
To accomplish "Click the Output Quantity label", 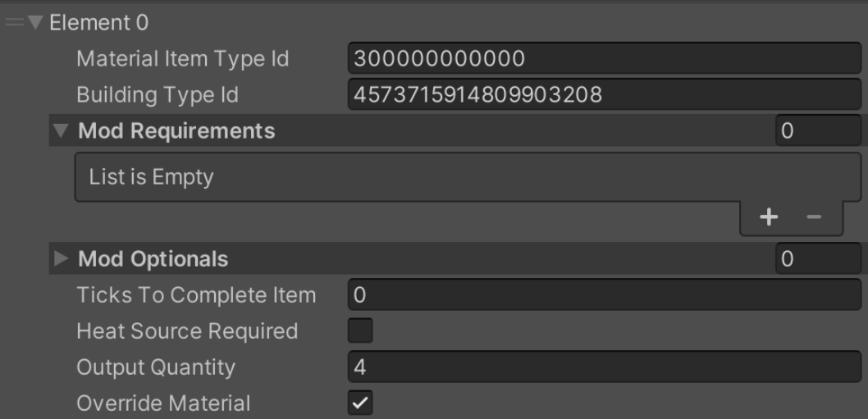I will click(x=156, y=367).
